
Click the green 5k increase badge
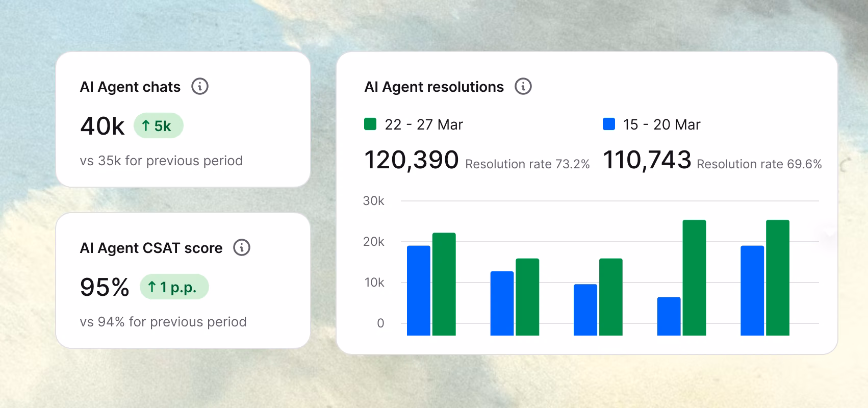[159, 125]
